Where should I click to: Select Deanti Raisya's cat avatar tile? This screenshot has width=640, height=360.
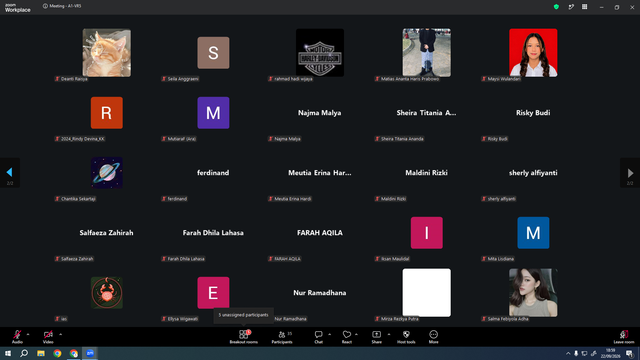107,53
